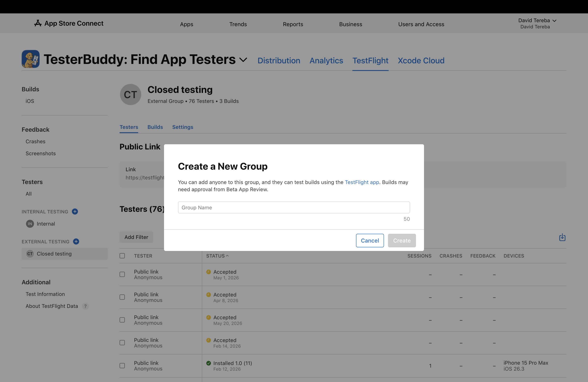Screen dimensions: 588x382
Task: Click the IN badge for Internal group
Action: [x=30, y=224]
